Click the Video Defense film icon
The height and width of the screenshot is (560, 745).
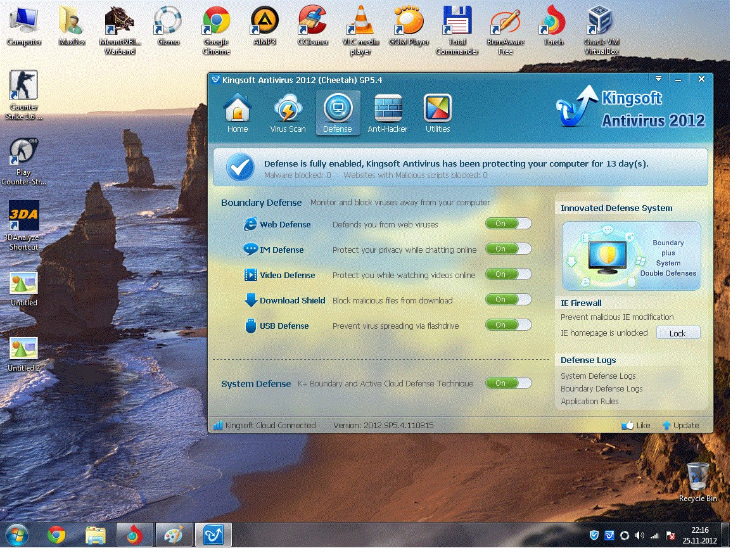tap(250, 275)
